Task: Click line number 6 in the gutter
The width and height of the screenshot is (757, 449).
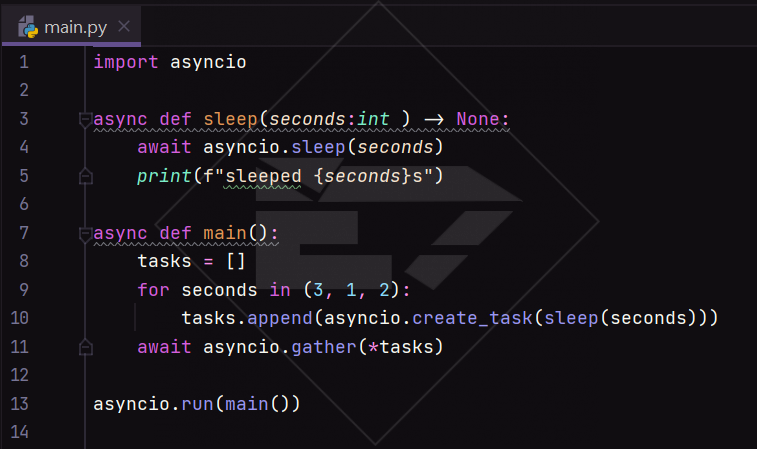Action: pos(24,204)
